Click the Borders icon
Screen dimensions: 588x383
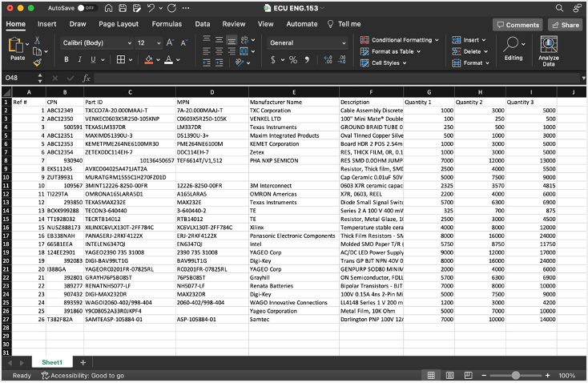pyautogui.click(x=121, y=59)
